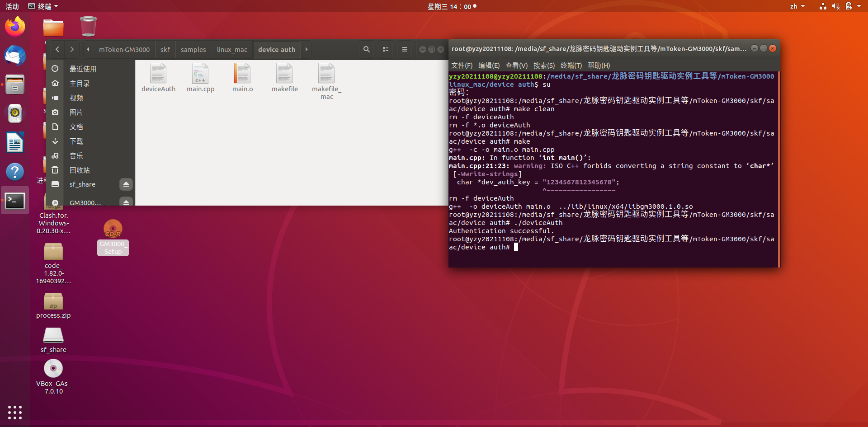
Task: Select the Terminal icon in the dock
Action: 15,201
